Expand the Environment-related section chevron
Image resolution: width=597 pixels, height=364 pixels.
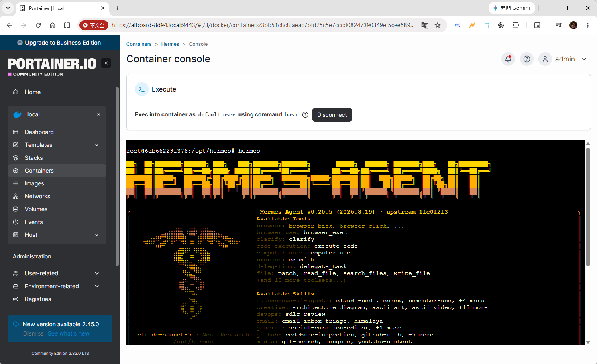pos(97,286)
